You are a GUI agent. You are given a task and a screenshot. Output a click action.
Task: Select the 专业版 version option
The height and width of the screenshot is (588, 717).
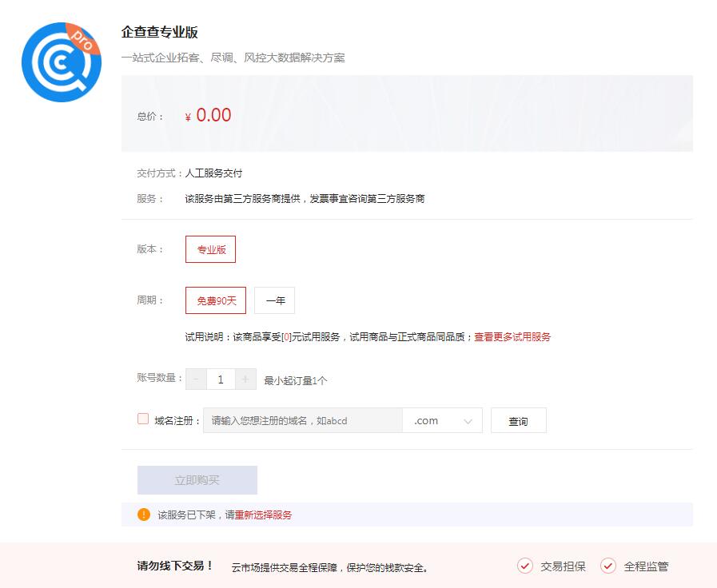pyautogui.click(x=211, y=249)
